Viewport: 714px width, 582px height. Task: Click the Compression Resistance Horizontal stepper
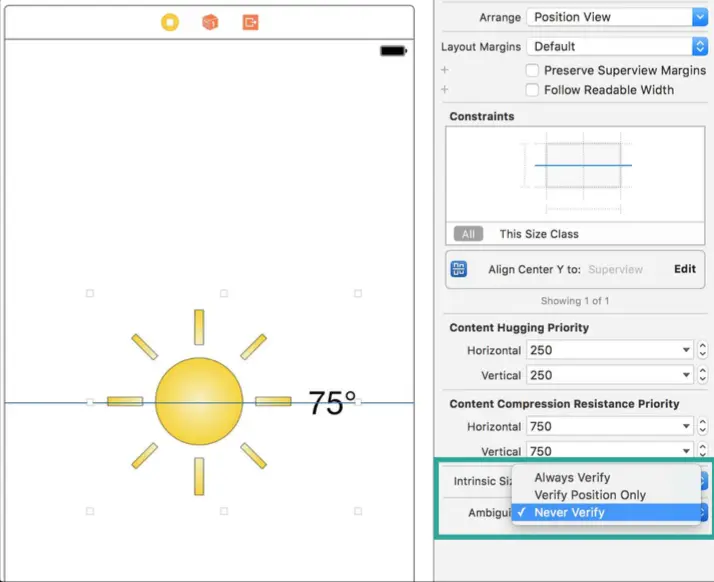[x=703, y=426]
